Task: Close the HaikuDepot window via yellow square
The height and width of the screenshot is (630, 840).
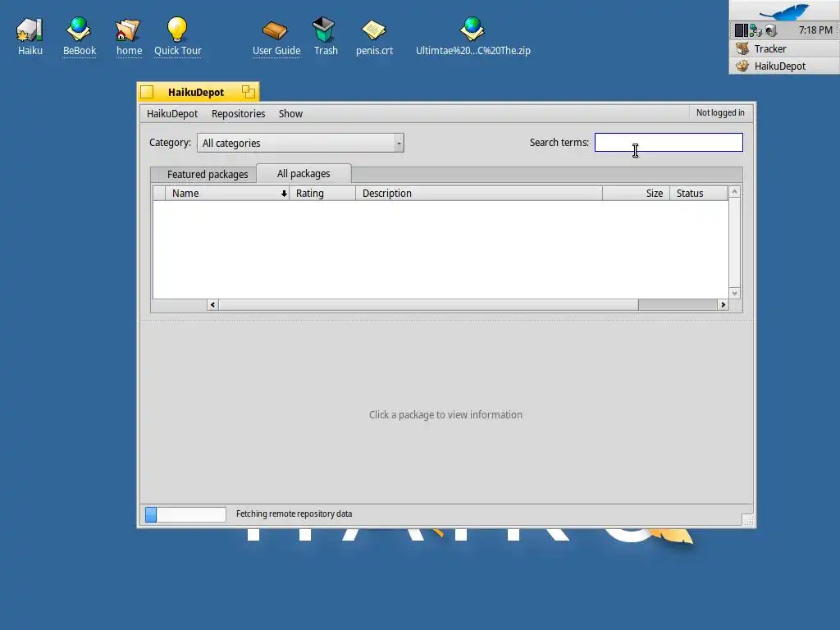Action: point(147,92)
